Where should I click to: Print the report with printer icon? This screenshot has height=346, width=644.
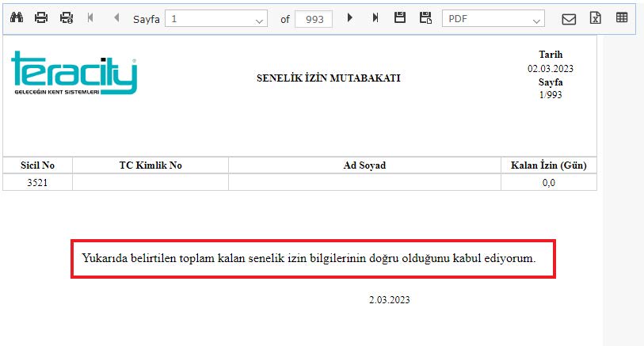(41, 17)
